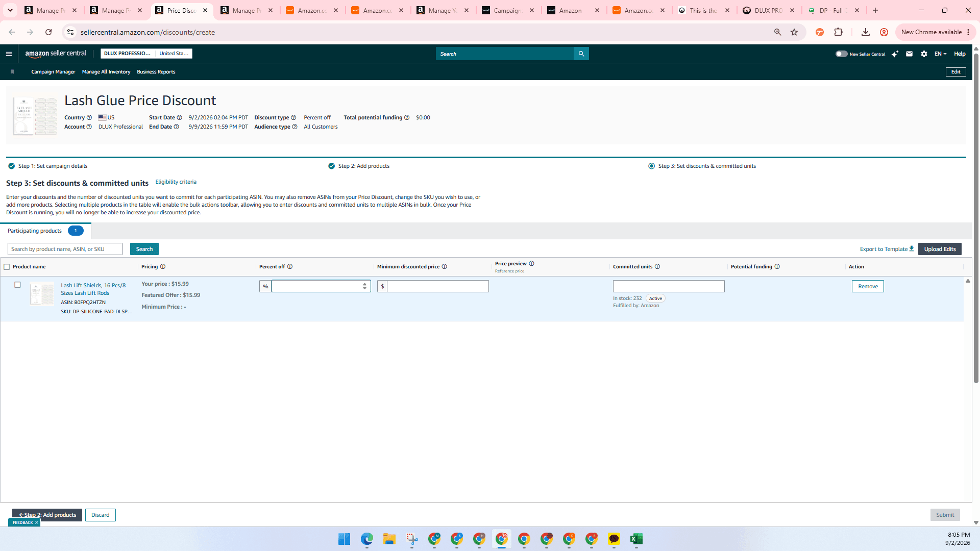Switch to the Campaign browser tab
Image resolution: width=980 pixels, height=551 pixels.
click(507, 10)
